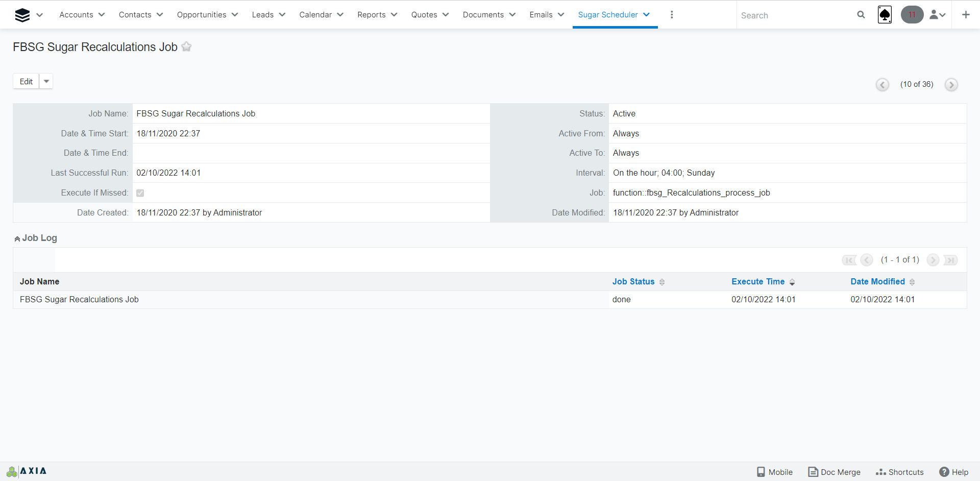Image resolution: width=980 pixels, height=481 pixels.
Task: Expand the Reports menu chevron
Action: [394, 15]
